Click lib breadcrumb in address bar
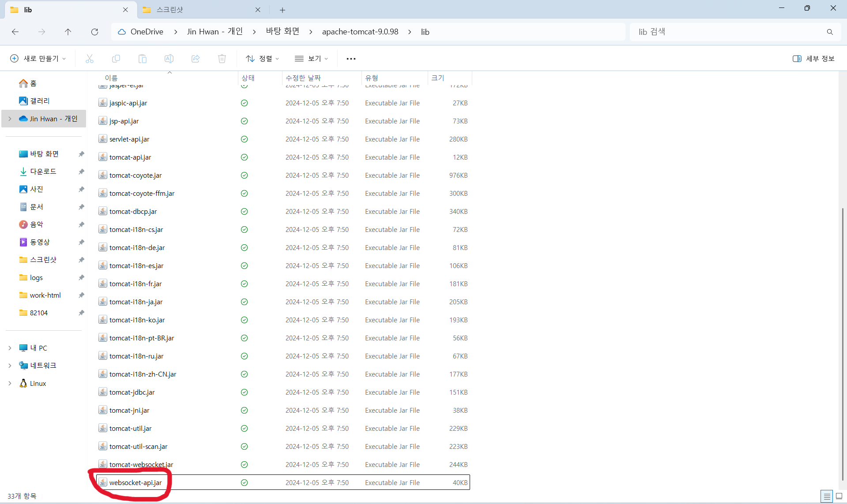The image size is (847, 504). tap(425, 32)
